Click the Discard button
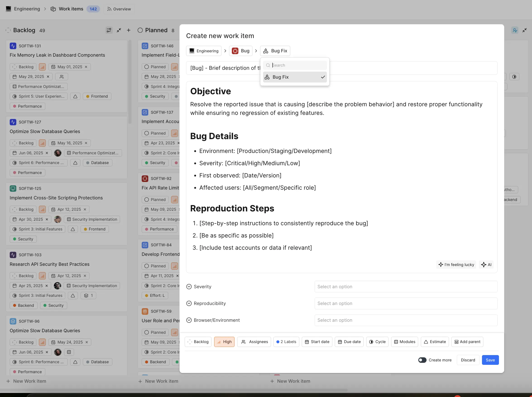 coord(468,360)
